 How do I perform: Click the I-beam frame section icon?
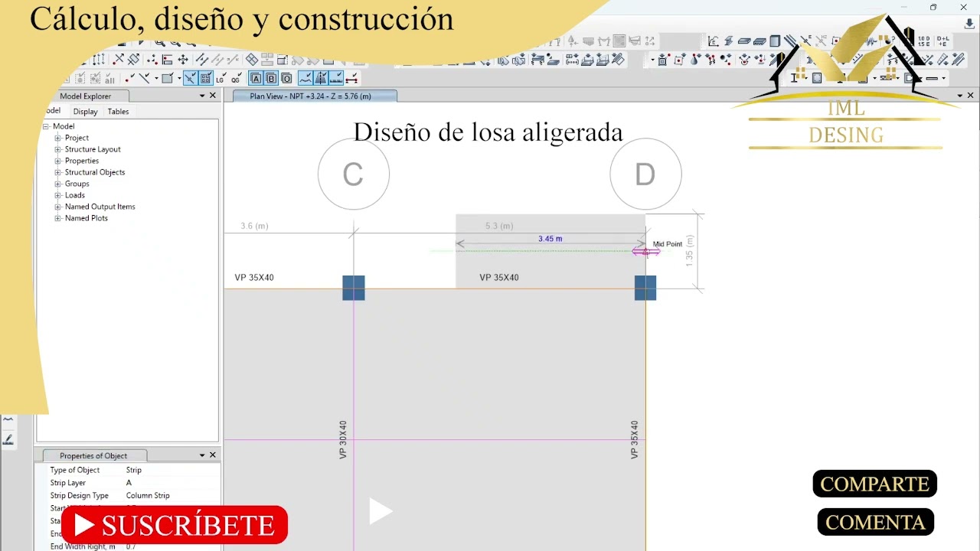point(729,41)
